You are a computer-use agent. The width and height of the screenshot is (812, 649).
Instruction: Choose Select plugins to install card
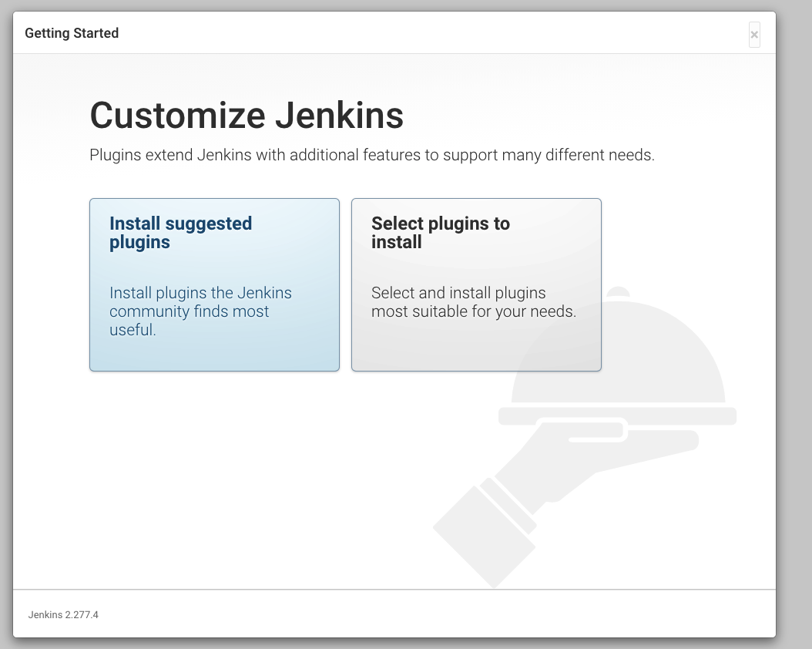pos(476,284)
